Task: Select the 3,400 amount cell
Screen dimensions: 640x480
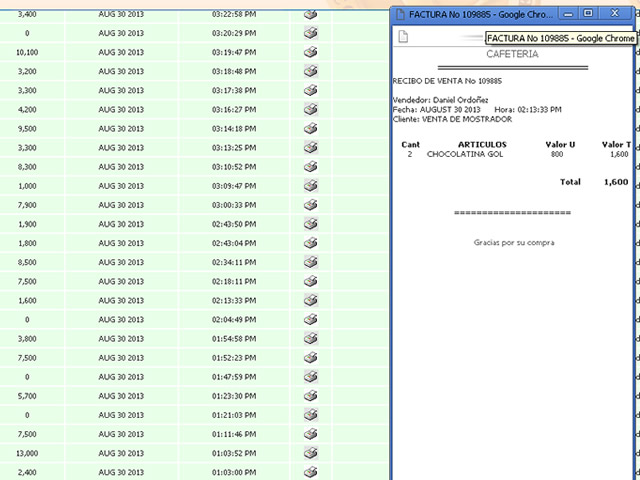Action: coord(27,14)
